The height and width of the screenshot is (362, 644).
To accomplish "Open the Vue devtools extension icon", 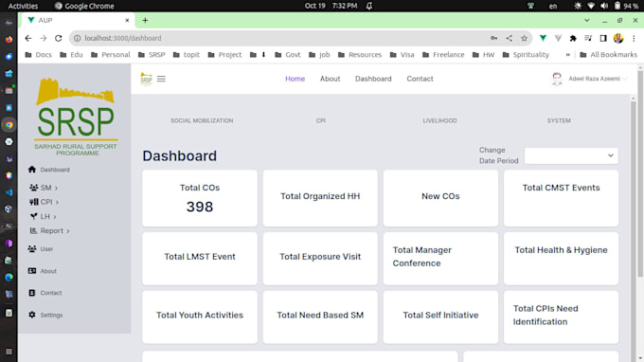I will (543, 38).
